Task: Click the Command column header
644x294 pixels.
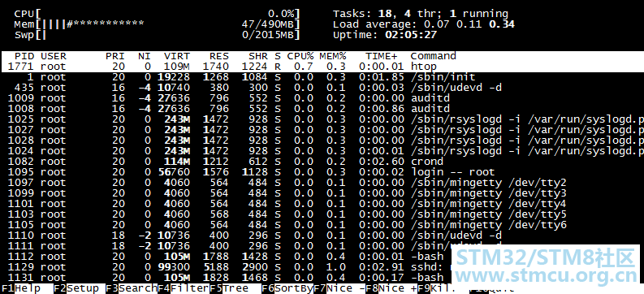Action: coord(434,56)
